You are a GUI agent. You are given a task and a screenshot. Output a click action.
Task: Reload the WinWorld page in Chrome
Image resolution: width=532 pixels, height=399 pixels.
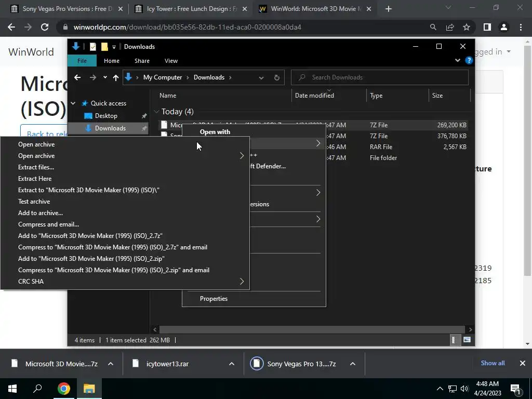pos(45,27)
